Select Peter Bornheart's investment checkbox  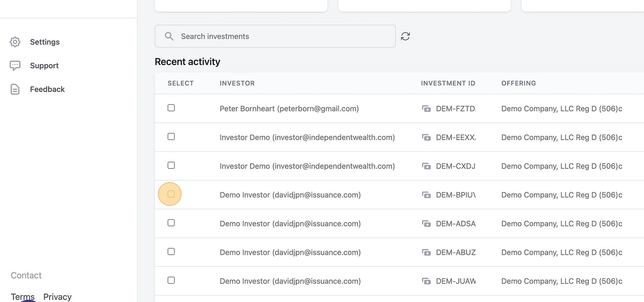[171, 108]
